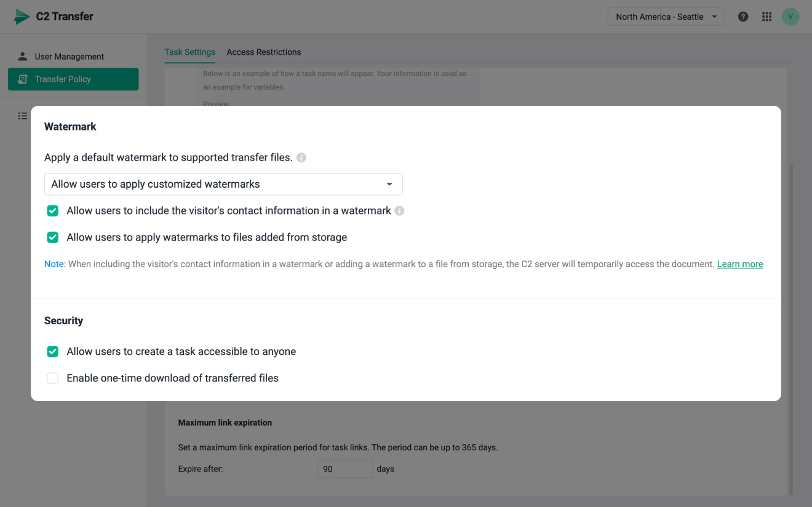
Task: Click the User Management person icon
Action: pyautogui.click(x=22, y=56)
